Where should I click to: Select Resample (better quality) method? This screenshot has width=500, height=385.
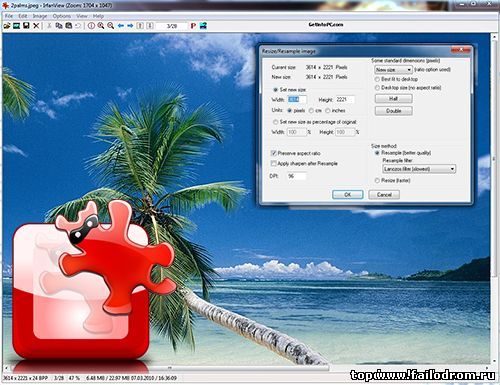point(377,153)
